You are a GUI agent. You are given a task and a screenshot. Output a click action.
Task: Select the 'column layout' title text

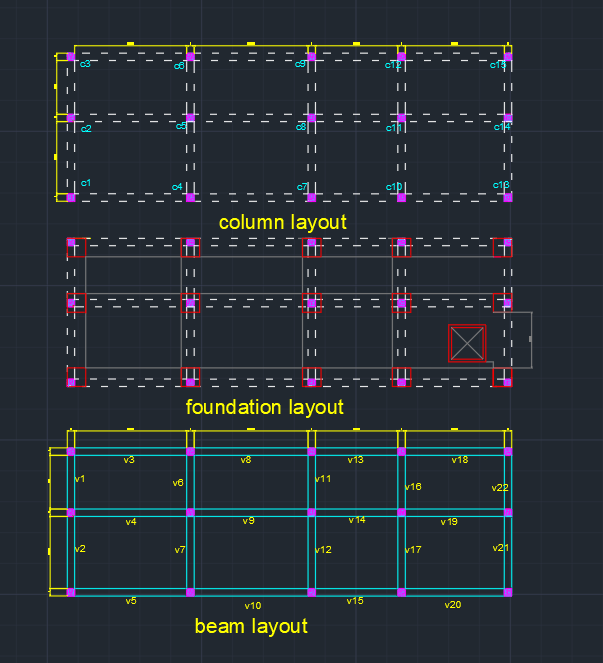[282, 222]
